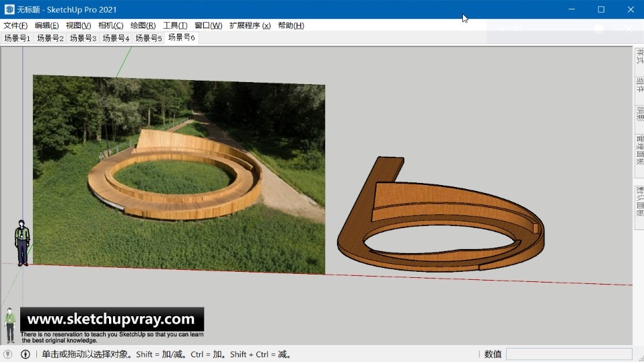Open the 相机(C) menu
Screen dimensions: 644x362
pyautogui.click(x=111, y=26)
